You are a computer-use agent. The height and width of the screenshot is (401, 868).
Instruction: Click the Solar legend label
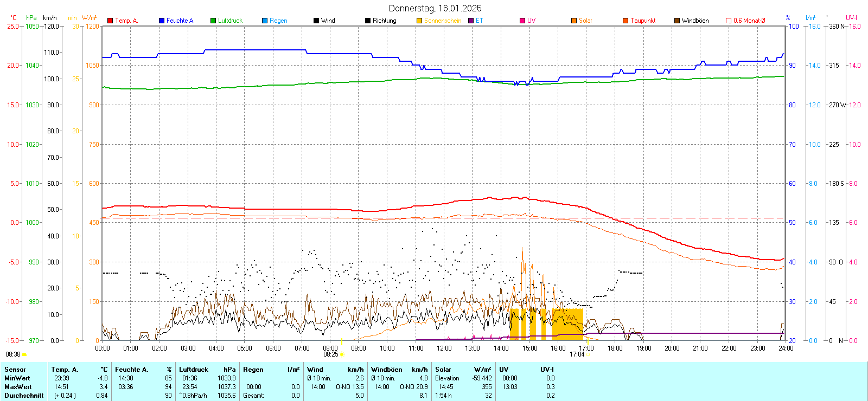coord(585,21)
